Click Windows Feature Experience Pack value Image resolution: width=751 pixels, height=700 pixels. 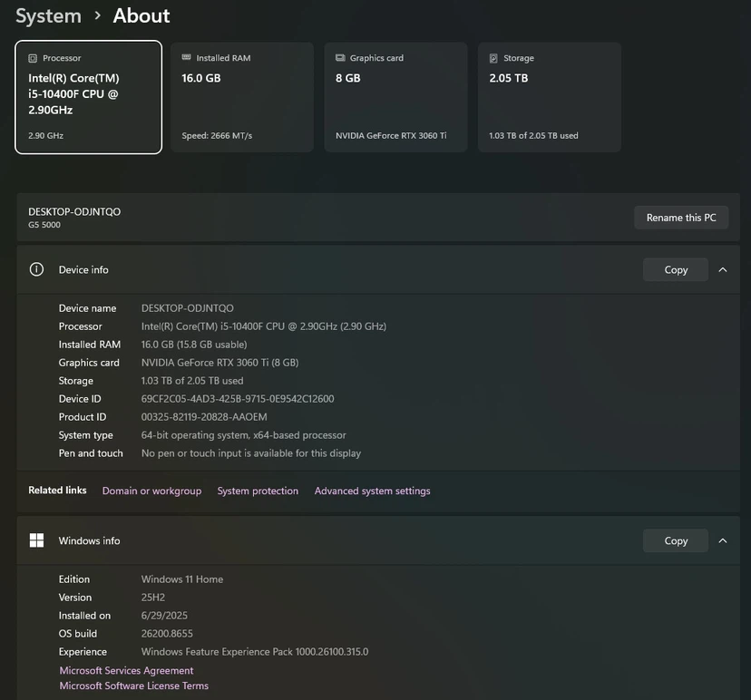pos(255,652)
